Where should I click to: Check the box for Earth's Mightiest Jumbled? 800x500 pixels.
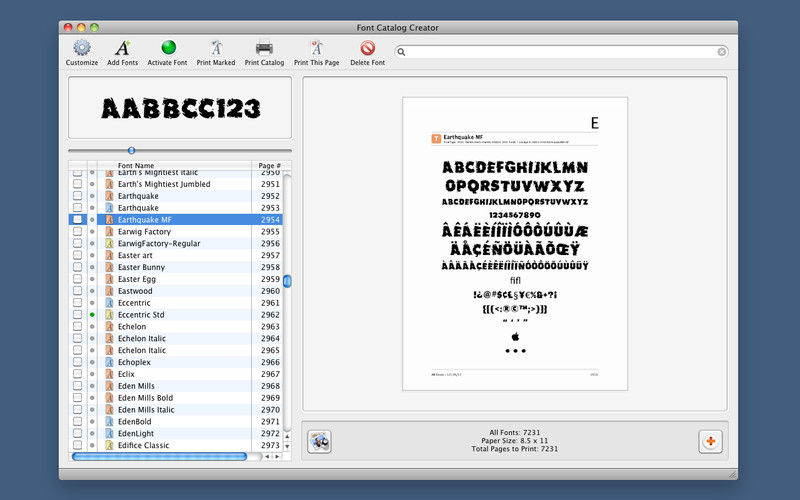(77, 184)
